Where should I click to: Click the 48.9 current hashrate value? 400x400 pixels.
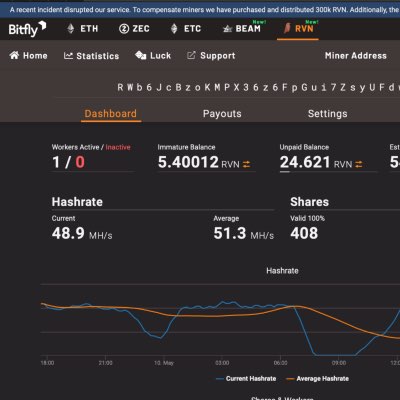coord(68,233)
